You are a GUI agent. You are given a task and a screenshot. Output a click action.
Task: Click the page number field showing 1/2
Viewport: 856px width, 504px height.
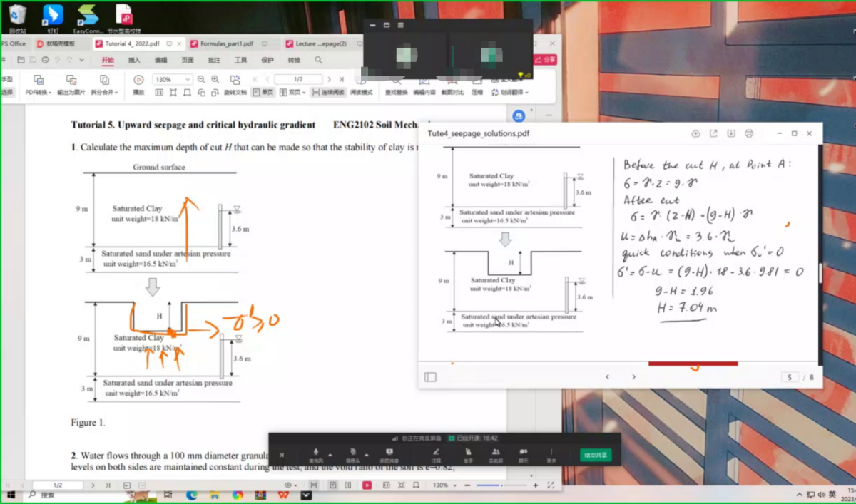pos(297,79)
